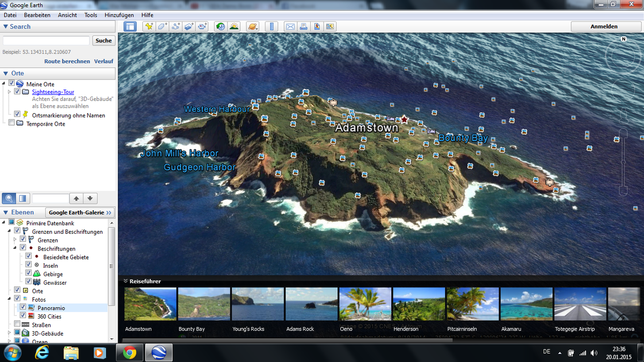Image resolution: width=644 pixels, height=362 pixels.
Task: Open the Hilfe menu
Action: tap(147, 15)
